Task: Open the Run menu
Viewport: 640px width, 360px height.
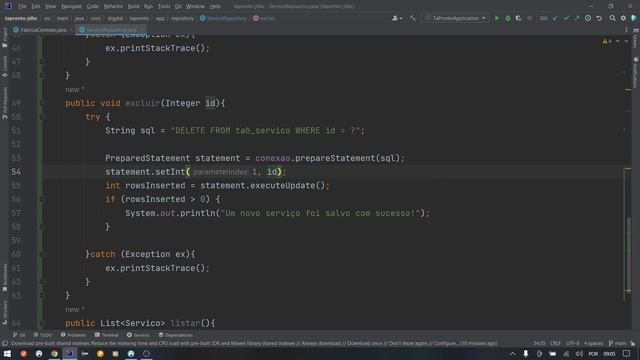Action: point(148,7)
